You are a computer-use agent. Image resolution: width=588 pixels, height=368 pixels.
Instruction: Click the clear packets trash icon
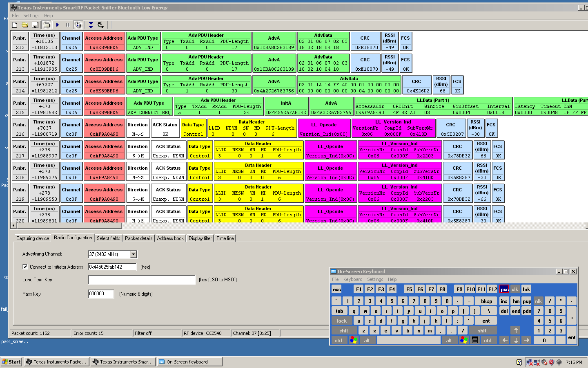(78, 25)
